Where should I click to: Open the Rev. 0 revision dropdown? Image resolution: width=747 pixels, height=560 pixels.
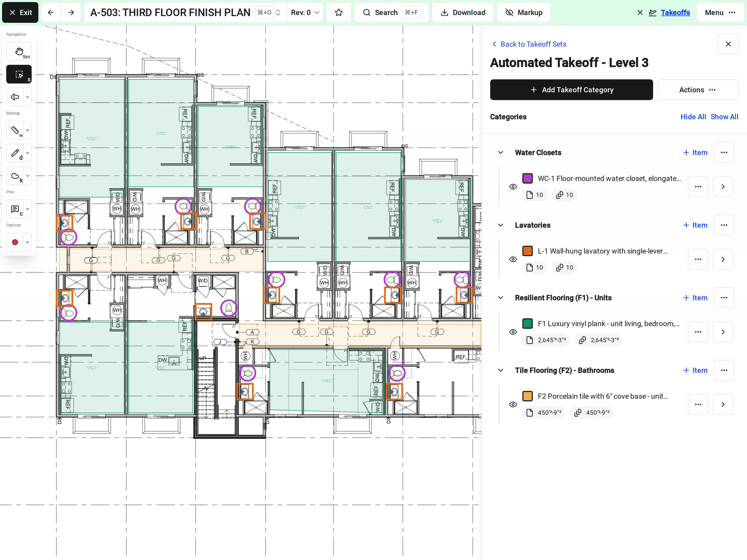pos(305,13)
